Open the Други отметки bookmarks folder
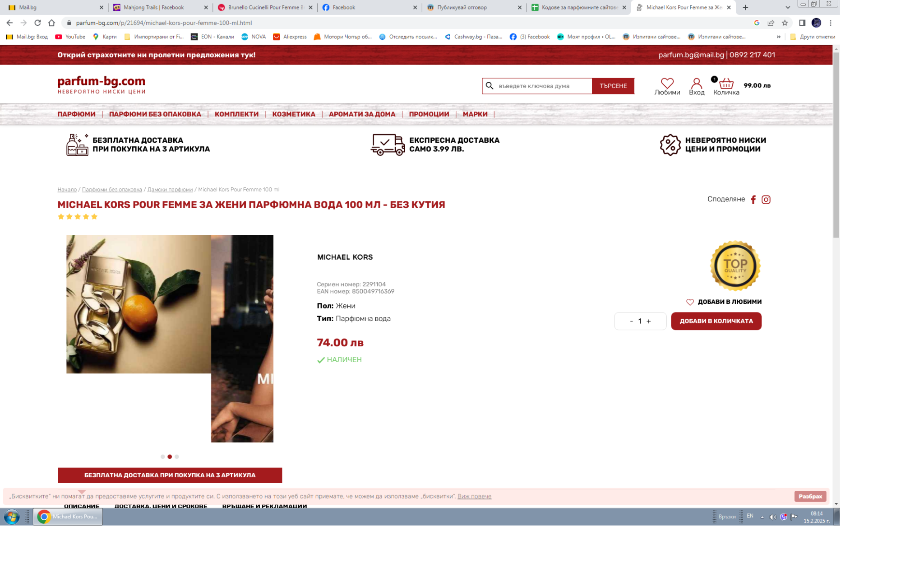Screen dimensions: 924x578 [813, 37]
